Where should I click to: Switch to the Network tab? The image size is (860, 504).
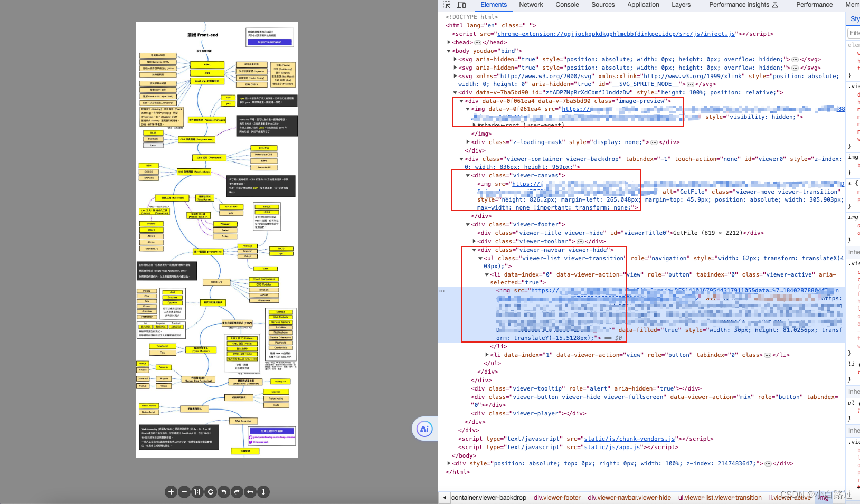[531, 5]
